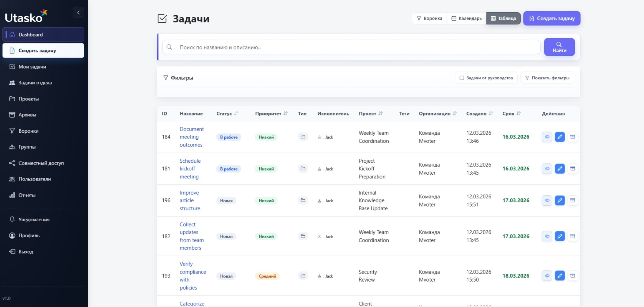Collapse the sidebar with the chevron button

tap(79, 12)
